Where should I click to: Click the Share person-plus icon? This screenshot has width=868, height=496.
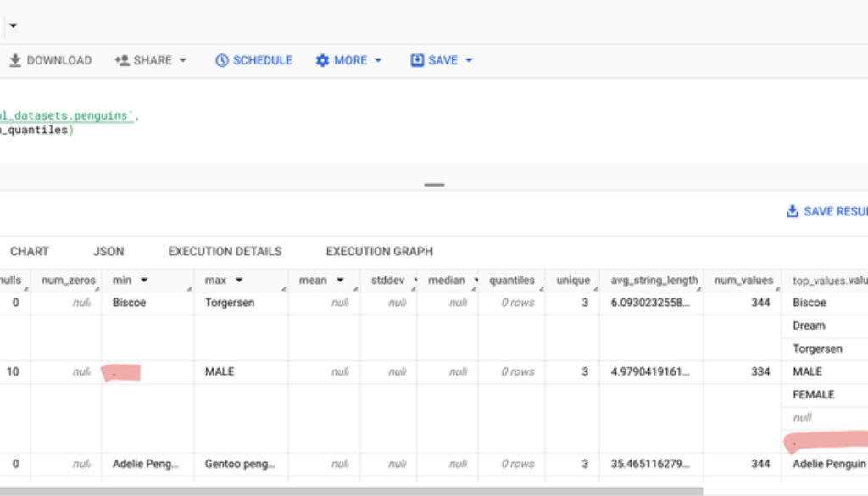click(122, 60)
